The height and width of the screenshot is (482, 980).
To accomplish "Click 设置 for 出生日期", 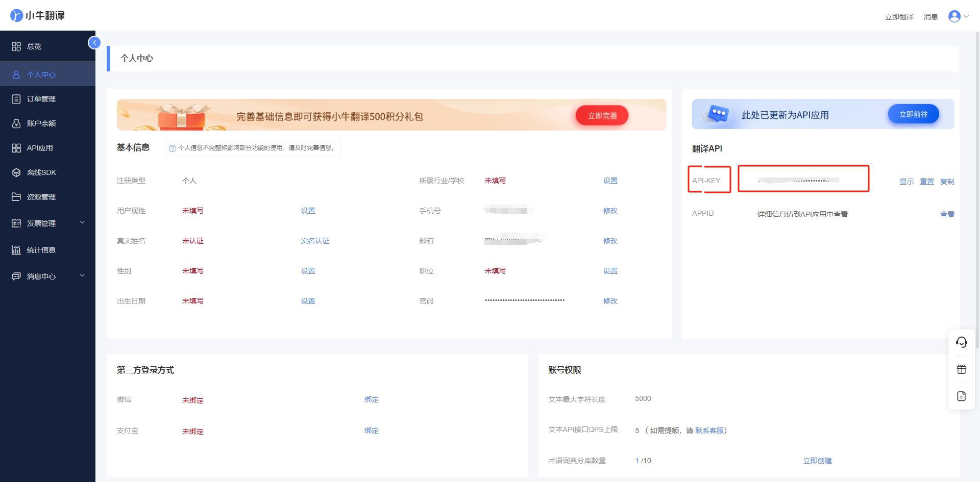I will click(308, 301).
